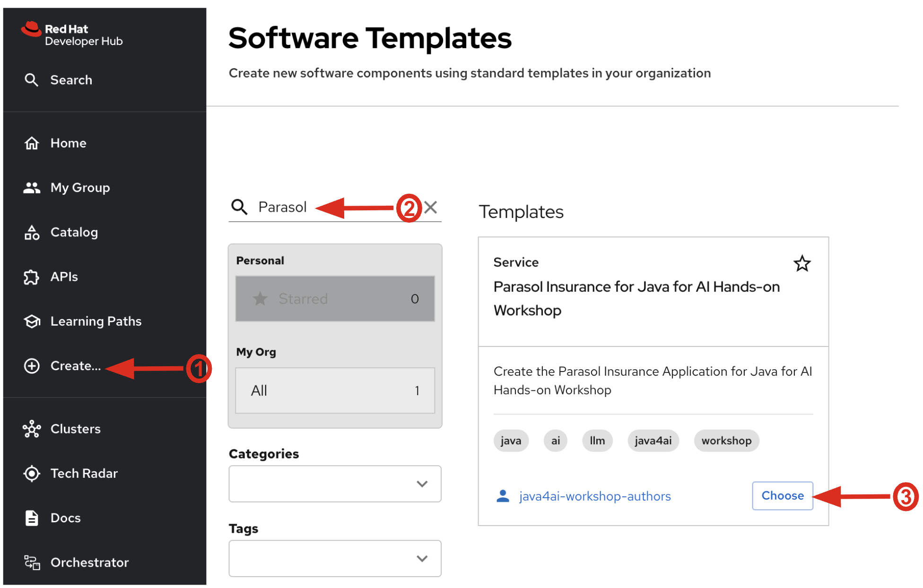The height and width of the screenshot is (588, 923).
Task: Open java4ai-workshop-authors owner link
Action: click(x=595, y=496)
